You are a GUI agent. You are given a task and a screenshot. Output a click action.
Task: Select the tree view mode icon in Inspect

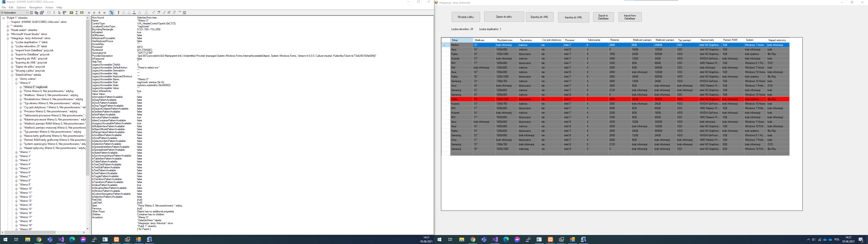(x=111, y=13)
